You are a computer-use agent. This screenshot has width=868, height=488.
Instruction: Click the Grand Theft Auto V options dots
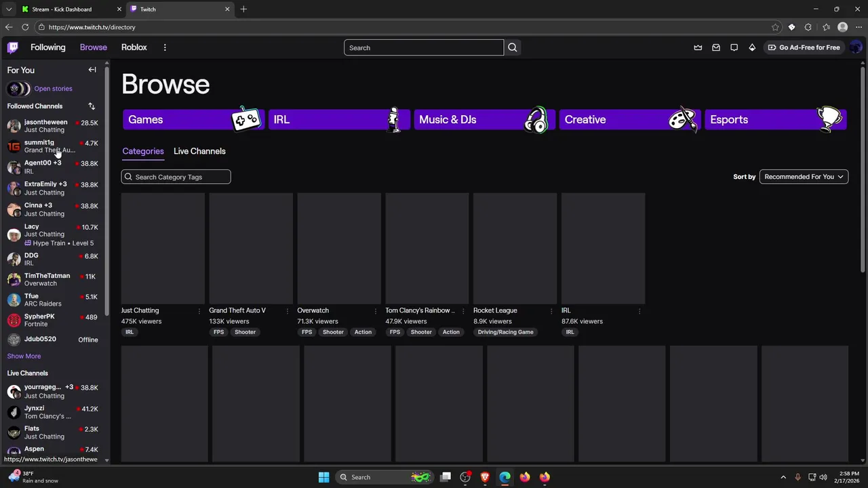[x=287, y=310]
